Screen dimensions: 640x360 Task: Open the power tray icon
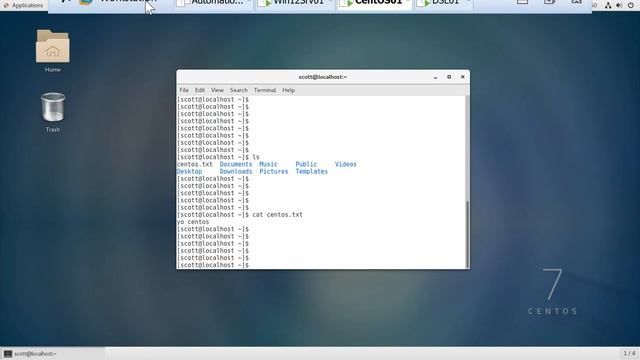point(631,5)
